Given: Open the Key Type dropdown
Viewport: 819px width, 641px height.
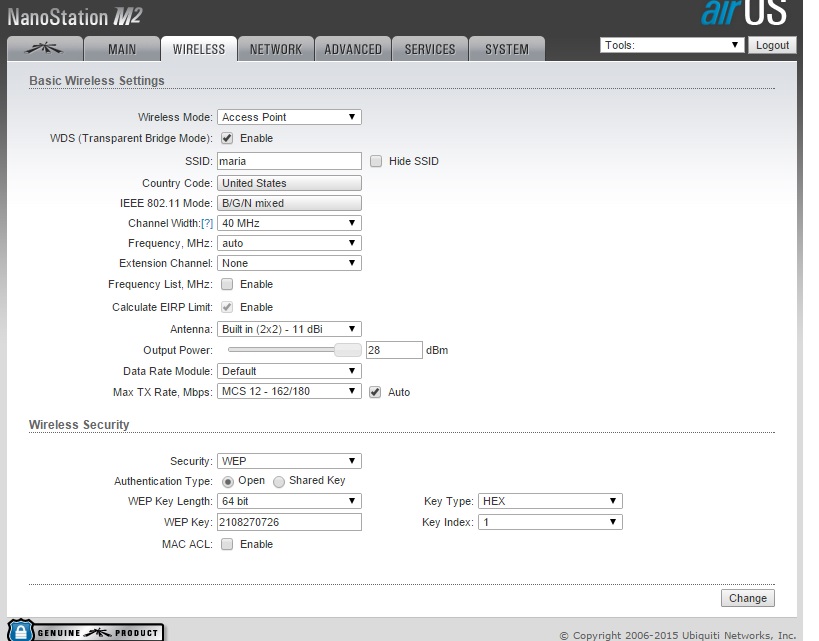Looking at the screenshot, I should [551, 501].
